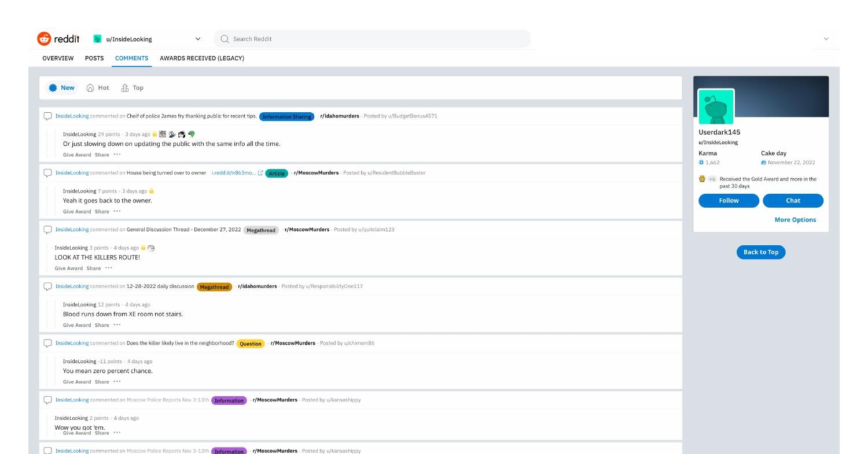Click the Article flair tag
Viewport: 868px width, 454px height.
tap(277, 173)
